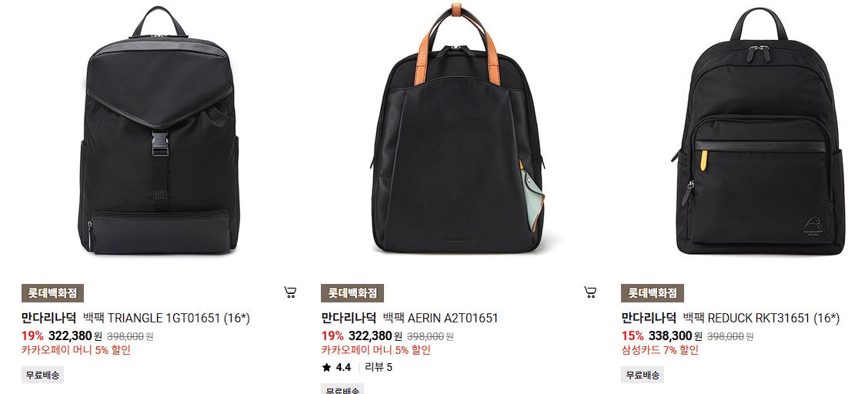Screen dimensions: 868x394
Task: Add AERIN backpack to cart via cart icon
Action: click(x=590, y=292)
